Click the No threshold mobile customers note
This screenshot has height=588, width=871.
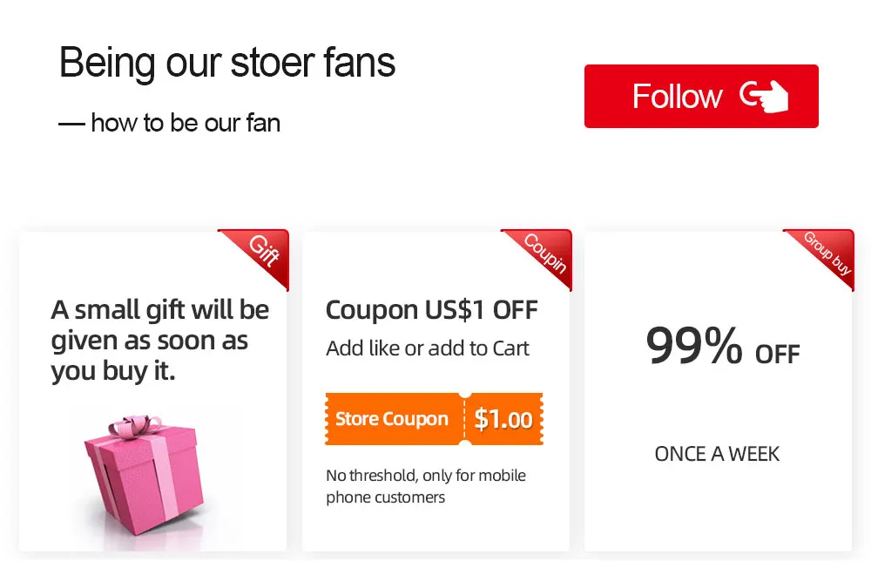(x=426, y=486)
